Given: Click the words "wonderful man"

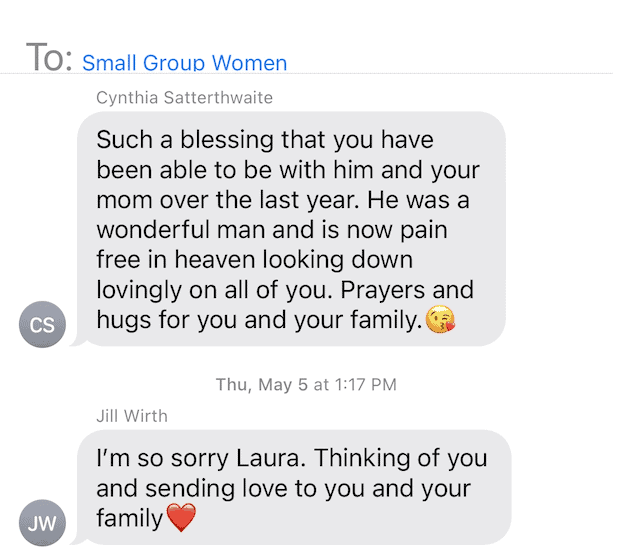Looking at the screenshot, I should click(x=170, y=230).
